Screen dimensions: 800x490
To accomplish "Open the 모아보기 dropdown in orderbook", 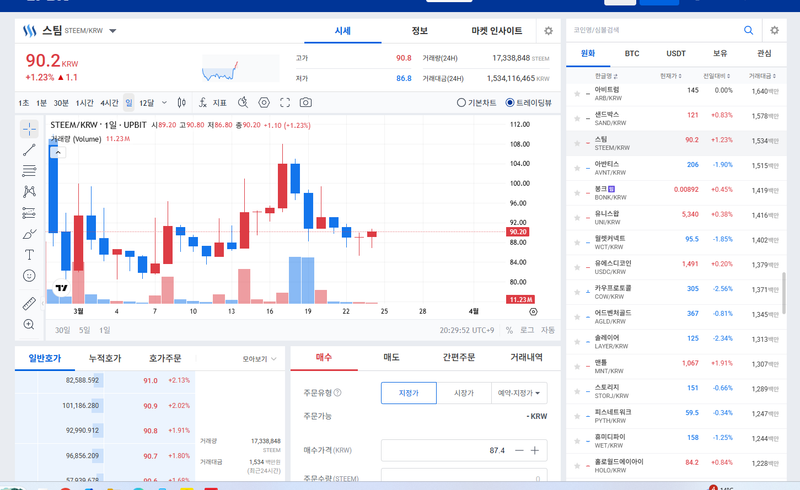I will coord(260,358).
